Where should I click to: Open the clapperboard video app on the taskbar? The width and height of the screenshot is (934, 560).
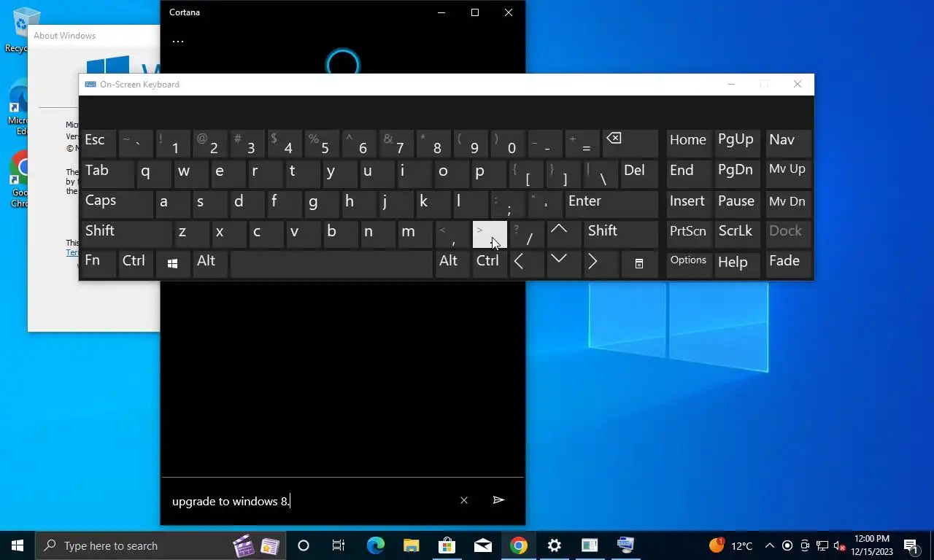243,545
